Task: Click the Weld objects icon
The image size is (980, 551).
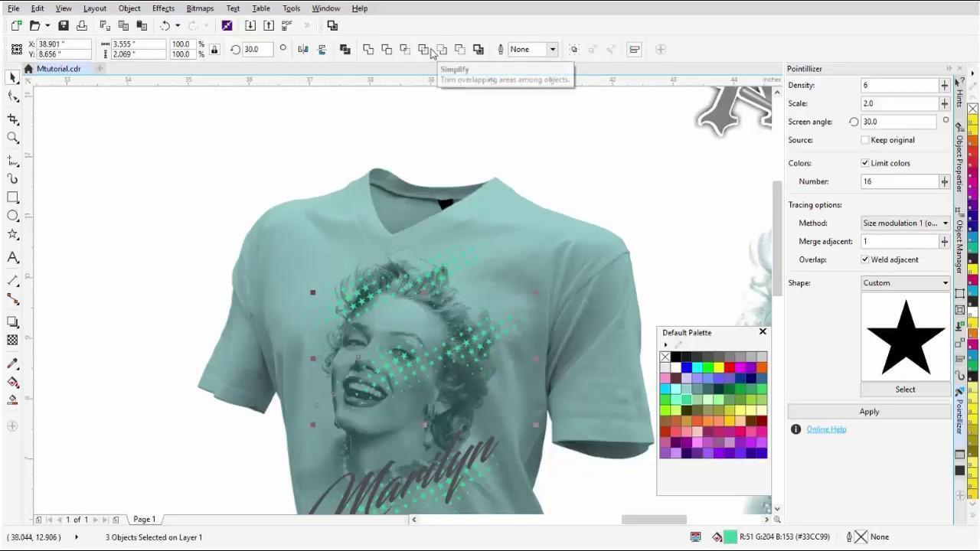Action: click(368, 50)
